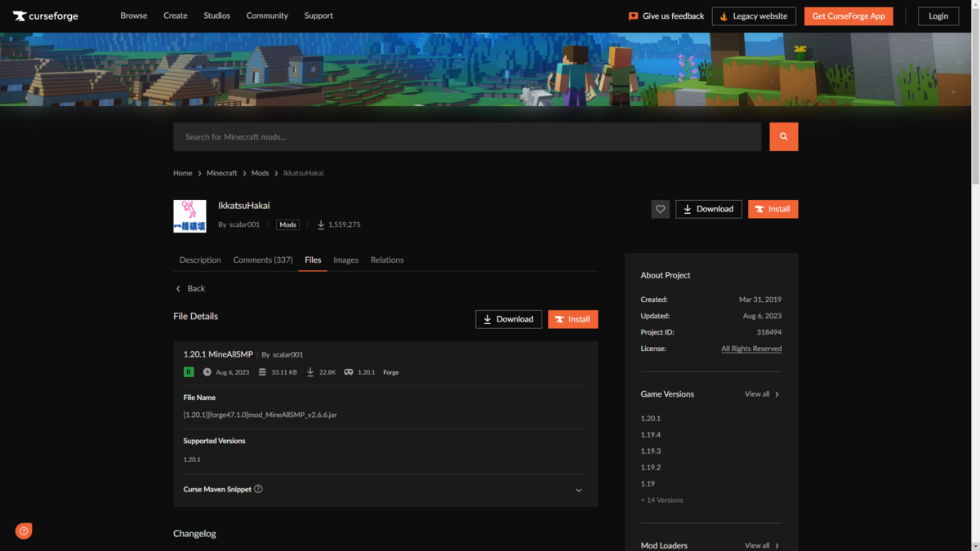Select game version 1.20.1 in sidebar

click(651, 418)
